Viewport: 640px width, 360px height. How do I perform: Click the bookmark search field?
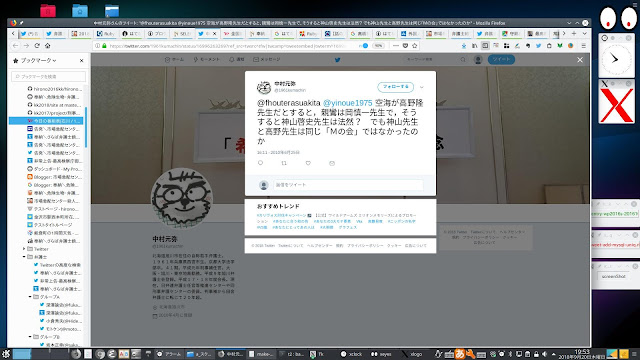(49, 76)
